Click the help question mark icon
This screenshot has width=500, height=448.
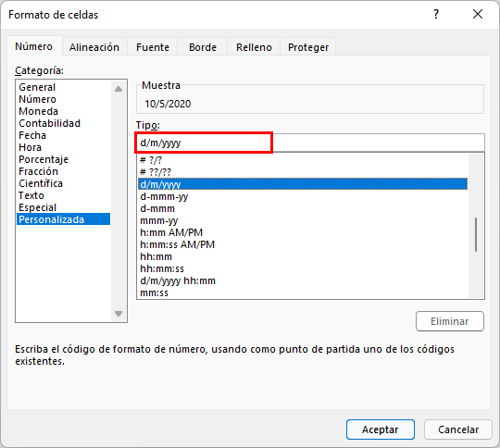(x=436, y=15)
